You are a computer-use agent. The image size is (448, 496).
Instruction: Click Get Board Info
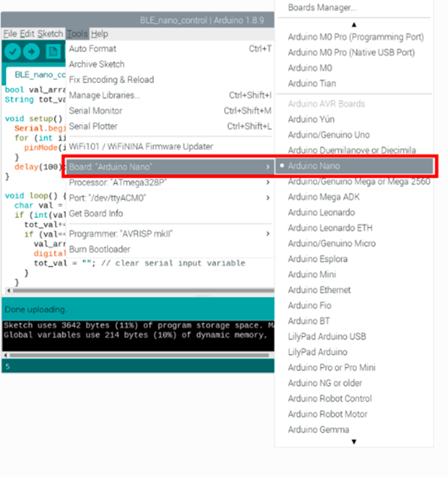(x=96, y=213)
